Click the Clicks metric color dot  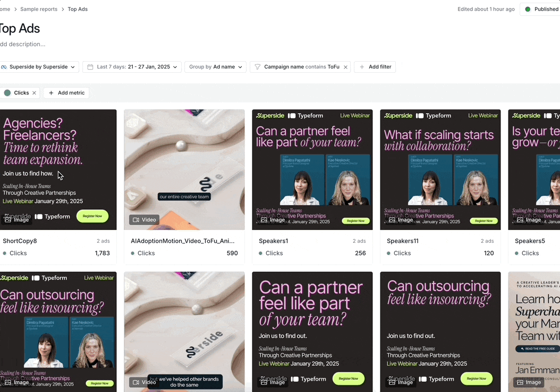click(x=7, y=93)
